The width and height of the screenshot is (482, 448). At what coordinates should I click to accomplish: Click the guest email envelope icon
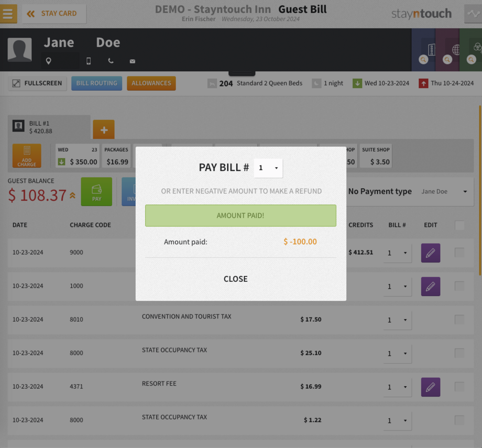pos(133,61)
